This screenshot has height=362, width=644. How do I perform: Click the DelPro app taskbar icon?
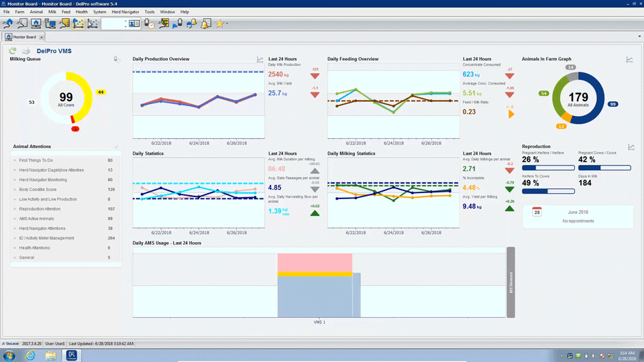(72, 355)
